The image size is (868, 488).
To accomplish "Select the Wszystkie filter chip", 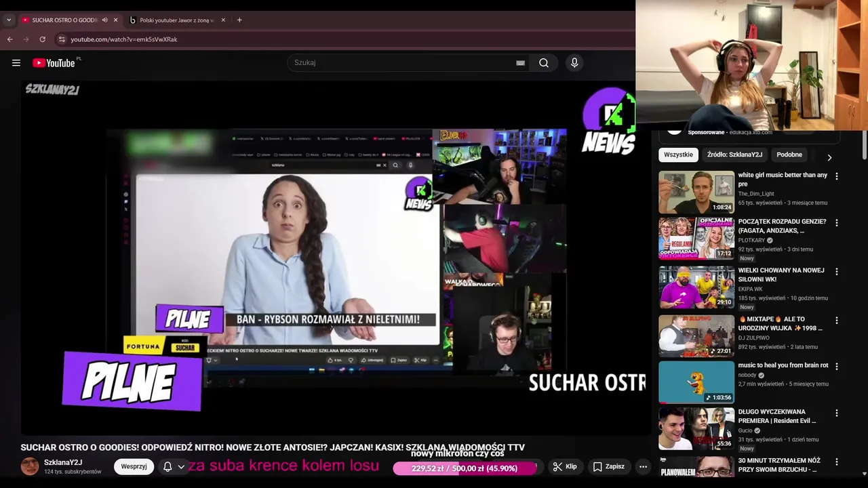I will click(x=678, y=155).
